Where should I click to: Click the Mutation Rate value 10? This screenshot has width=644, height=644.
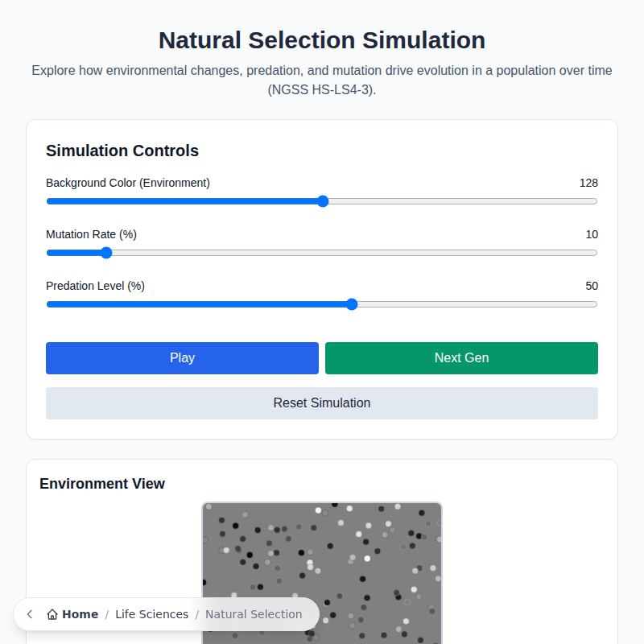point(592,234)
